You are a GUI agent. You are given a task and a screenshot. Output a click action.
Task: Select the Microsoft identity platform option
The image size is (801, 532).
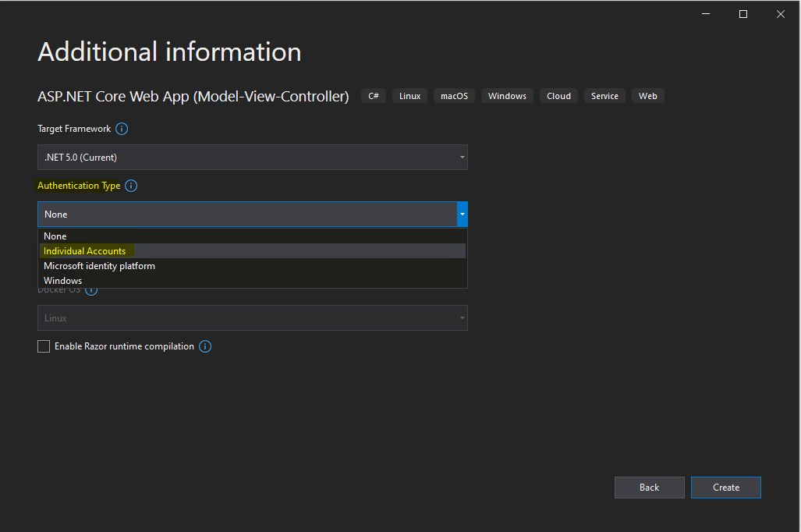99,266
